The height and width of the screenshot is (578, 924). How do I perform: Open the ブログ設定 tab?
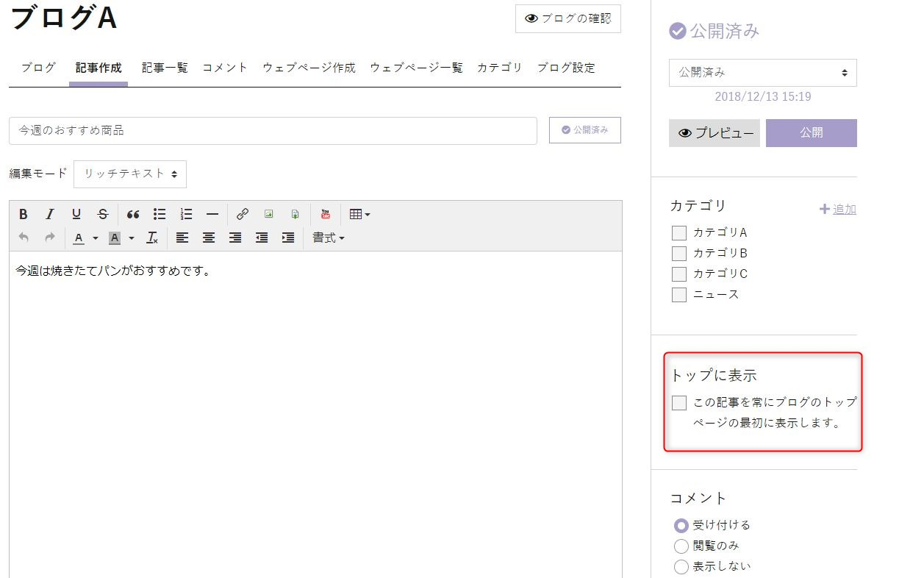(565, 68)
